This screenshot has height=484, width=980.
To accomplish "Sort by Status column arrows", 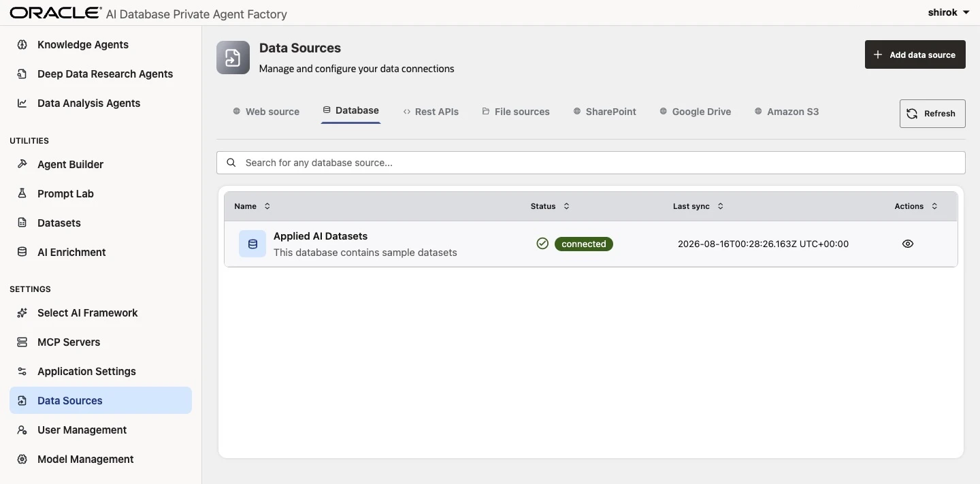I will point(566,206).
